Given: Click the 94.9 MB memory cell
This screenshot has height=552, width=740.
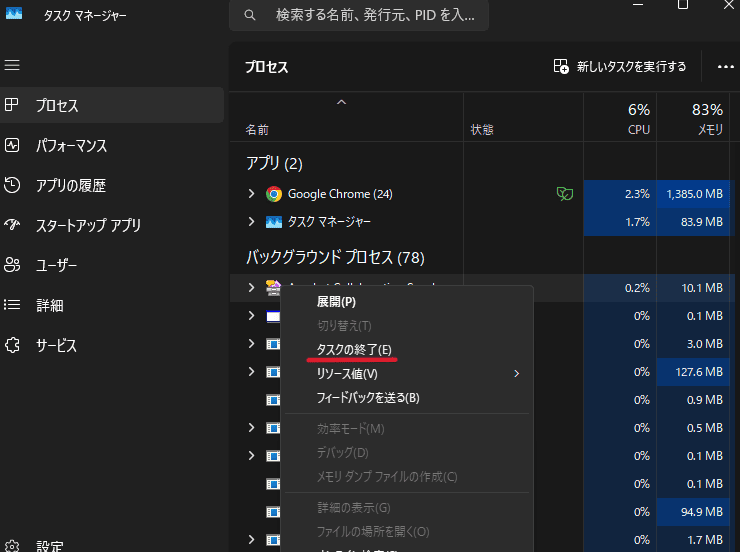Looking at the screenshot, I should click(694, 511).
